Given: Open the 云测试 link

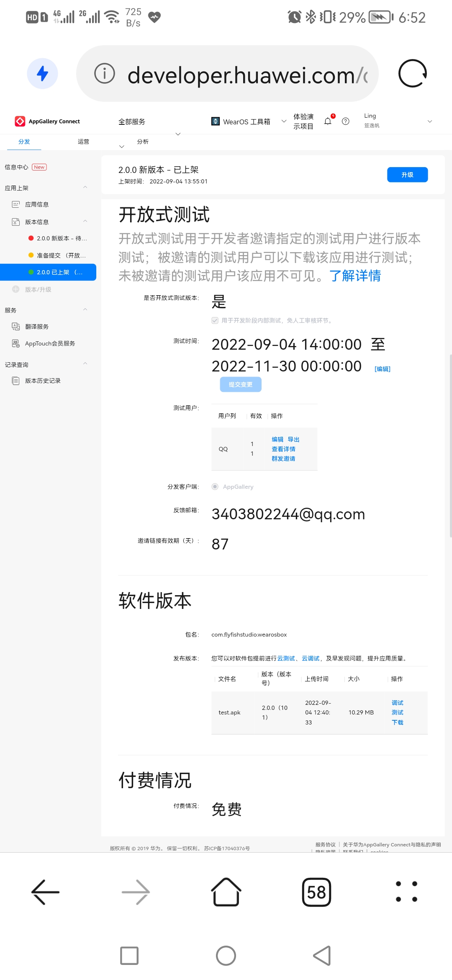Looking at the screenshot, I should tap(286, 658).
